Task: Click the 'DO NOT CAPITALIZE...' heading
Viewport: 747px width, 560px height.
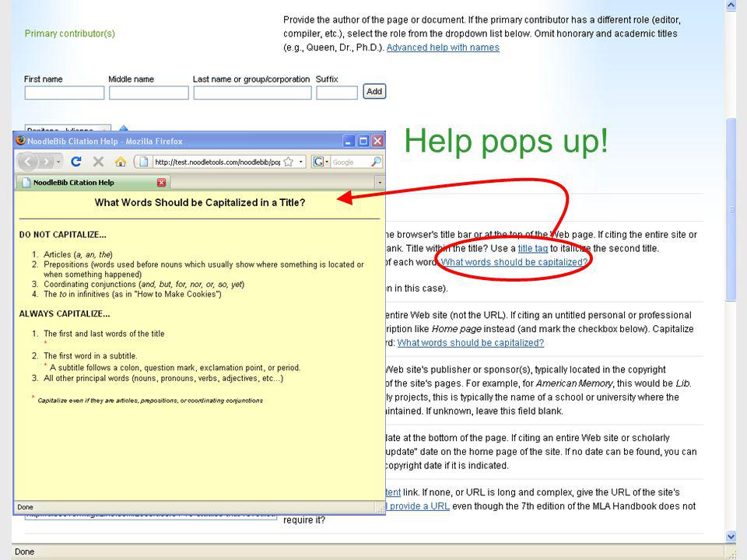Action: coord(62,235)
